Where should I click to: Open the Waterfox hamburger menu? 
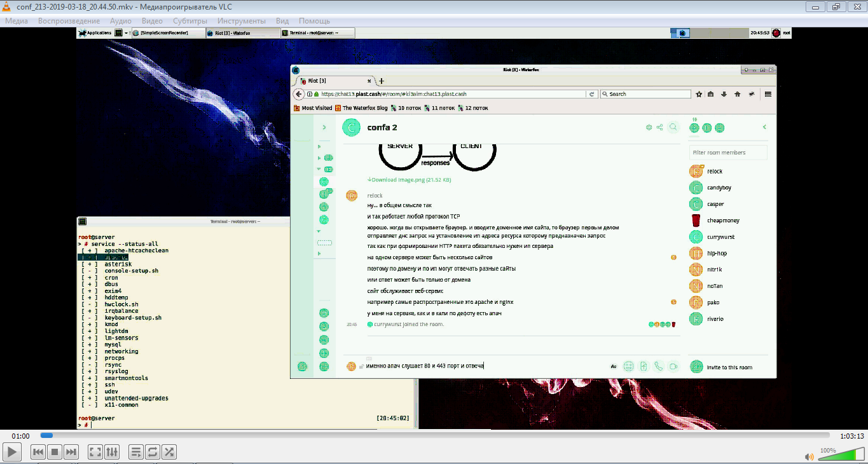pyautogui.click(x=768, y=94)
